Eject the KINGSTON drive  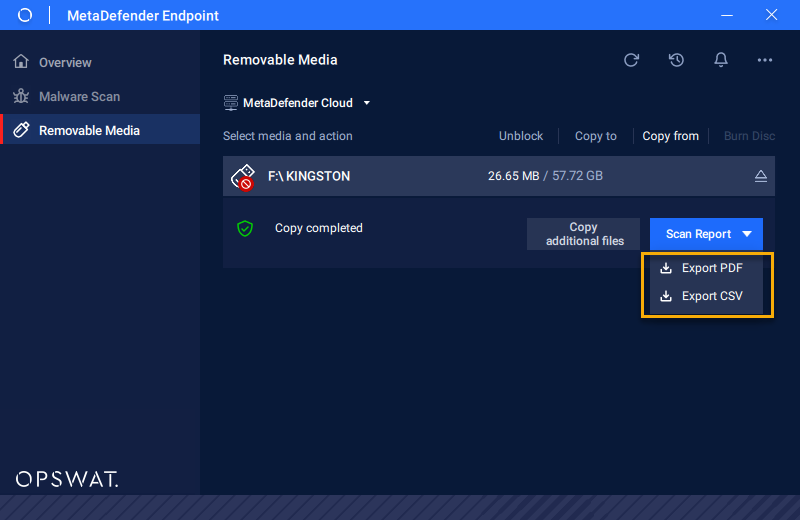point(760,176)
